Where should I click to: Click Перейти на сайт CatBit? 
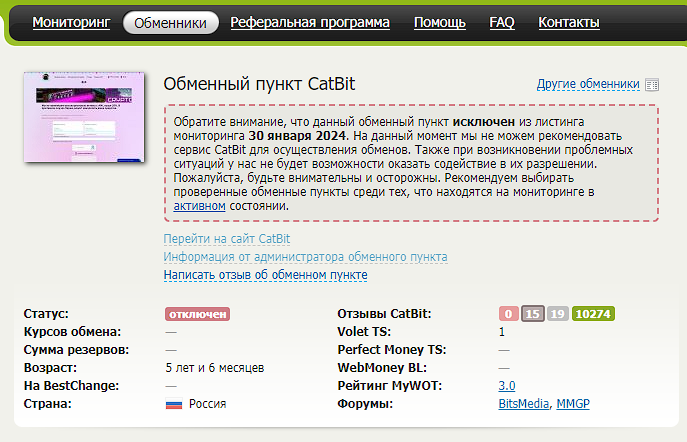pos(227,239)
